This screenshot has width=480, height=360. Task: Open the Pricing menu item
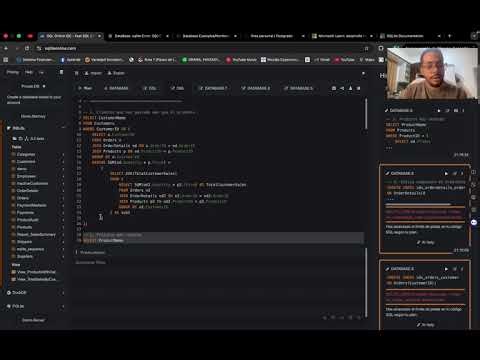click(x=13, y=72)
